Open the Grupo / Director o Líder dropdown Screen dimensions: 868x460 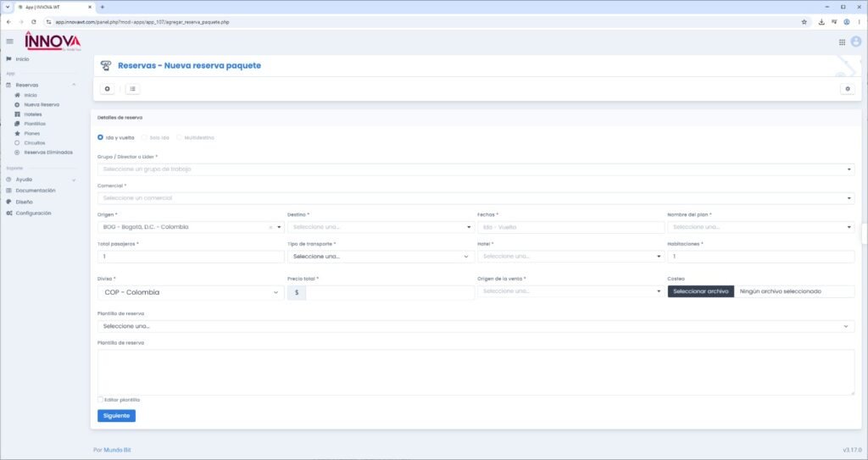476,169
